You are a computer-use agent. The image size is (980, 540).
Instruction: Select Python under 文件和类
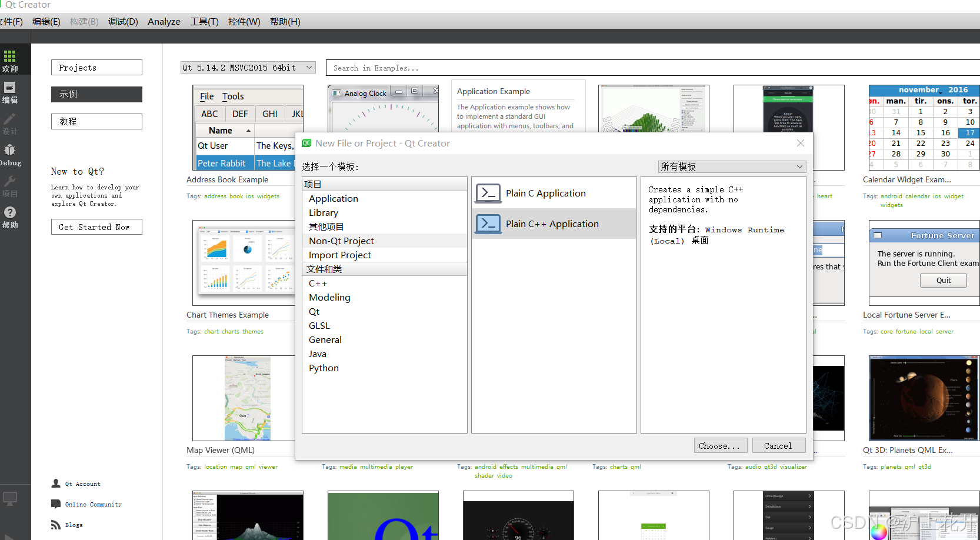[385, 368]
